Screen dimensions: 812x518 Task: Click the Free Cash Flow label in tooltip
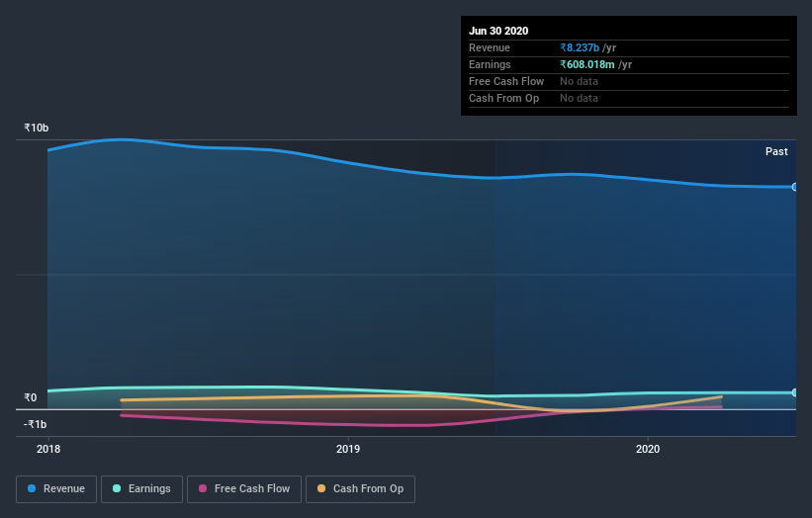click(506, 81)
